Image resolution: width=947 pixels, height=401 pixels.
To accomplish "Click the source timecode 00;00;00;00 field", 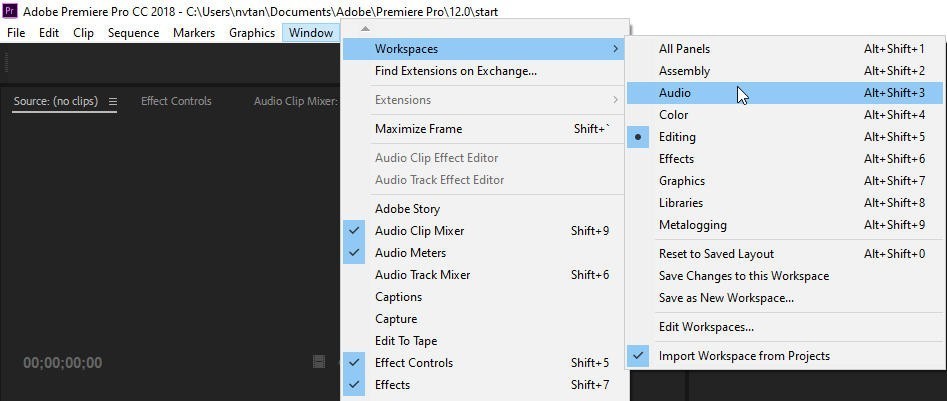I will click(62, 363).
